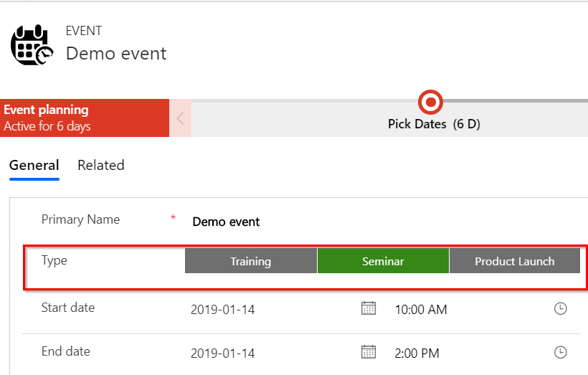Expand the Event planning process header
The height and width of the screenshot is (375, 588).
click(x=85, y=118)
